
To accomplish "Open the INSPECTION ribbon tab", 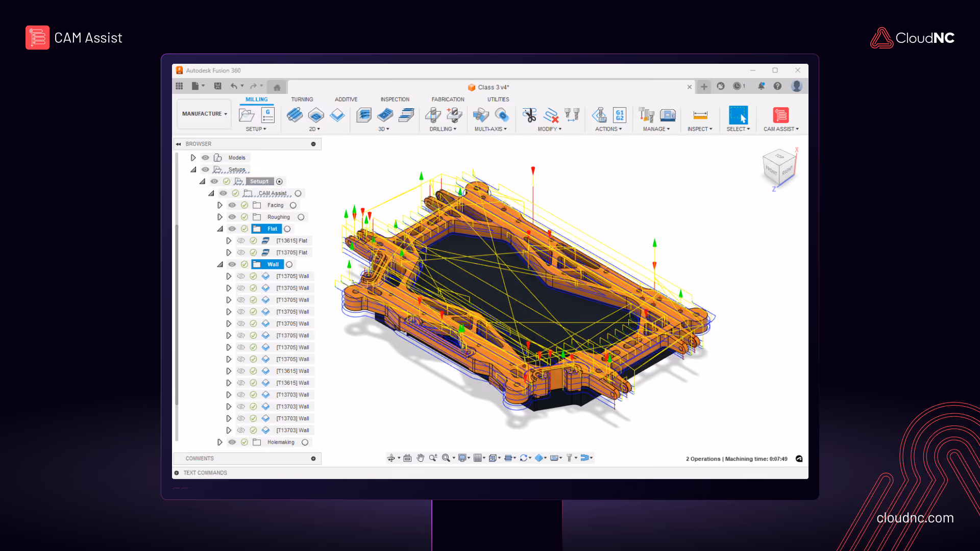I will pos(395,99).
